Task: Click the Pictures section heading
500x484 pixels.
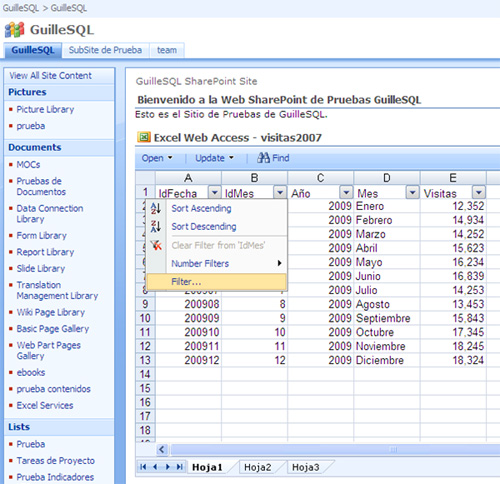Action: click(27, 92)
